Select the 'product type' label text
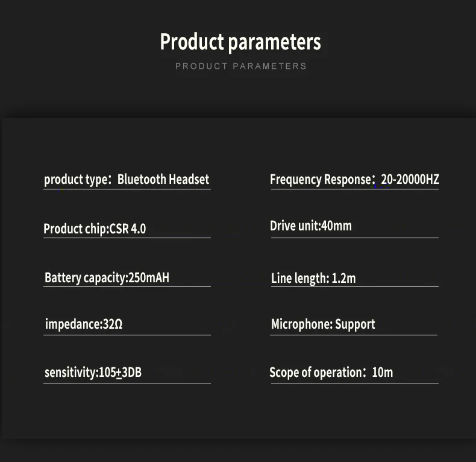Image resolution: width=476 pixels, height=462 pixels. [x=74, y=180]
